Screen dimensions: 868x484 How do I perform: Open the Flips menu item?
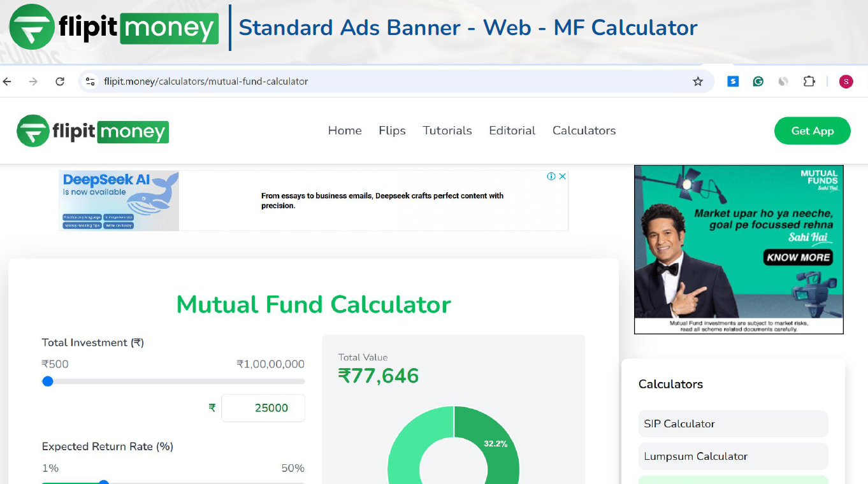[x=392, y=131]
